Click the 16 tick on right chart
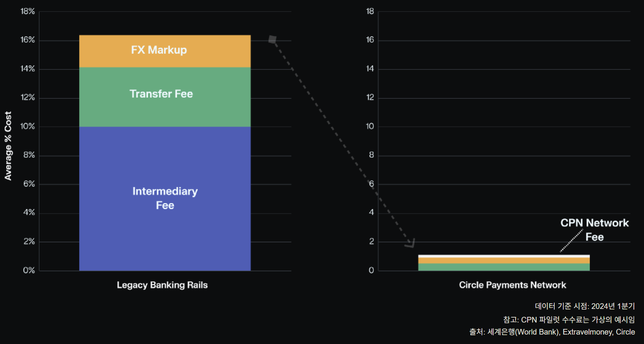This screenshot has width=644, height=344. pyautogui.click(x=370, y=40)
